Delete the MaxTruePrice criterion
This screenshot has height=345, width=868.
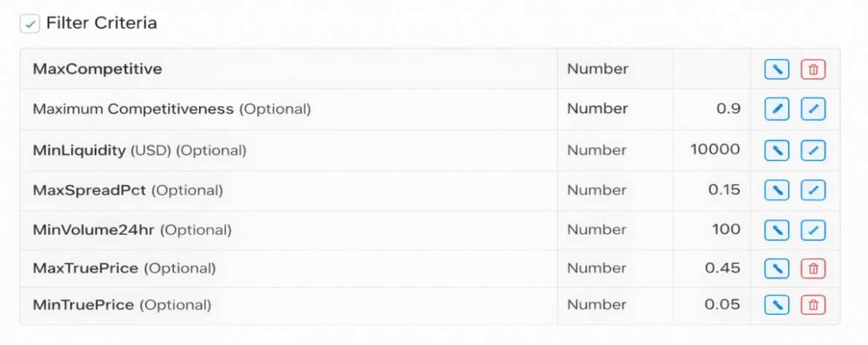coord(813,268)
